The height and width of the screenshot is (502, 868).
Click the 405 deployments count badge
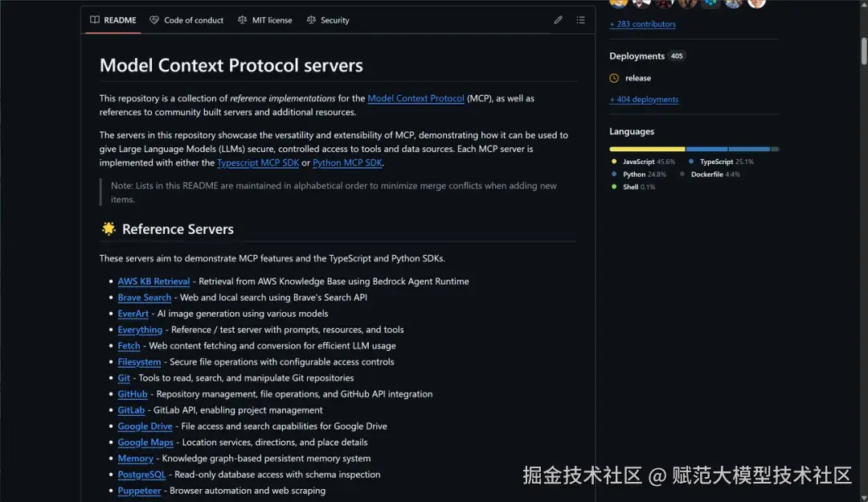click(x=677, y=56)
